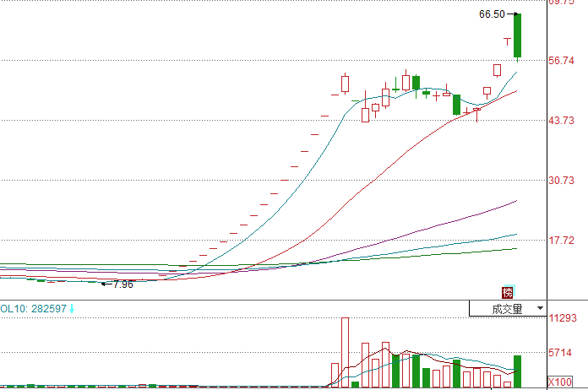Select the tallest red volume bar
Image resolution: width=588 pixels, height=390 pixels.
point(345,353)
